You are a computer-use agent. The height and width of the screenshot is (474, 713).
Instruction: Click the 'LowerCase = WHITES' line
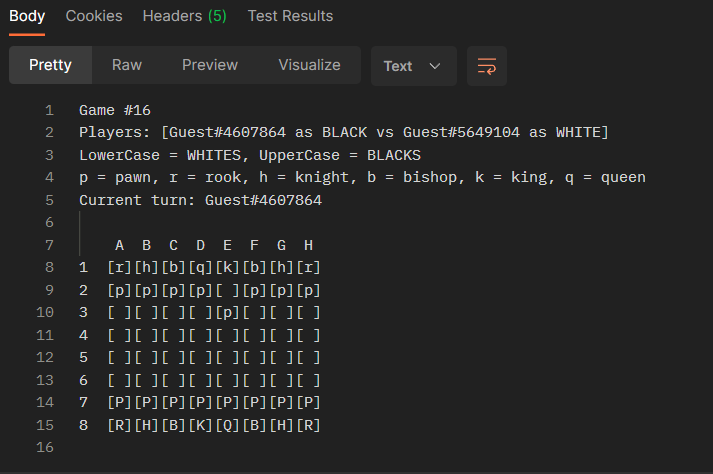250,155
